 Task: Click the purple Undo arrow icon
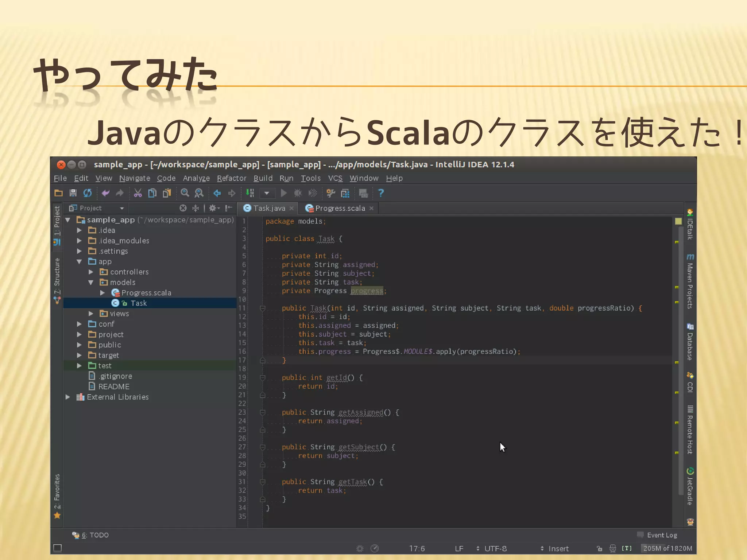click(106, 193)
